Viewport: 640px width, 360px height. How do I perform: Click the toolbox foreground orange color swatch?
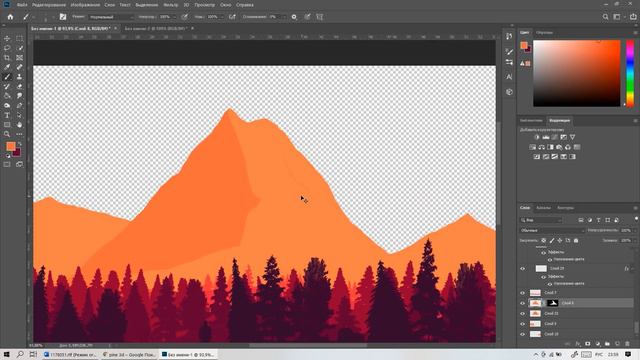tap(11, 146)
